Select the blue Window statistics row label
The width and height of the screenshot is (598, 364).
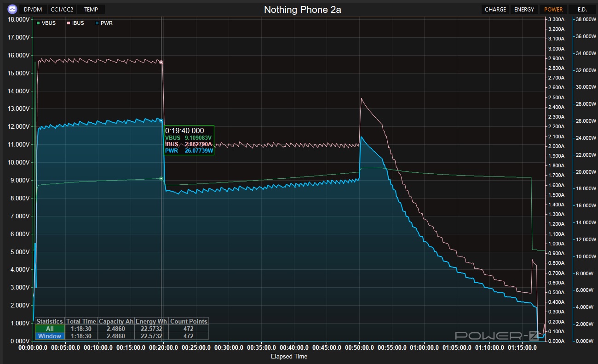(x=50, y=336)
